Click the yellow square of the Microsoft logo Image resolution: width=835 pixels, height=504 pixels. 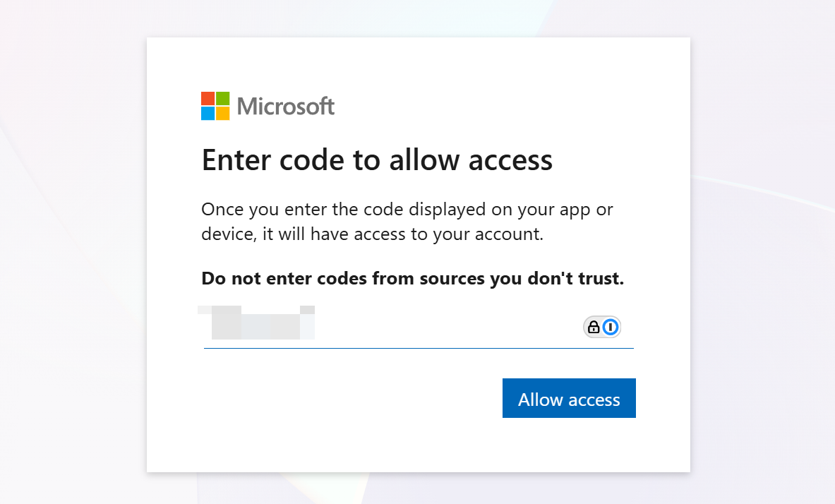pyautogui.click(x=222, y=113)
